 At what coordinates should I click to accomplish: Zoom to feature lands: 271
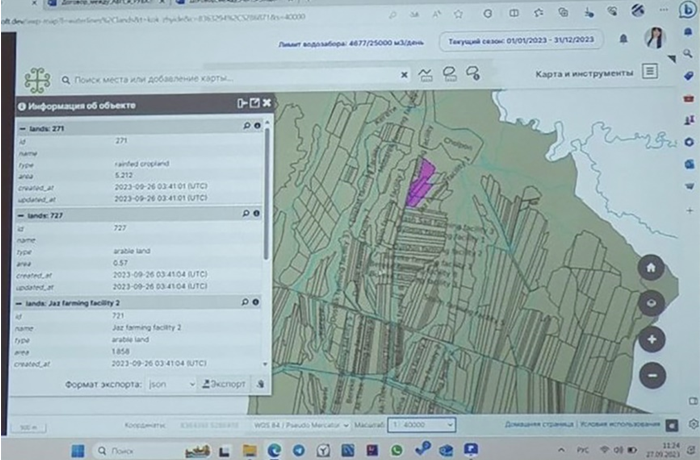pyautogui.click(x=246, y=127)
